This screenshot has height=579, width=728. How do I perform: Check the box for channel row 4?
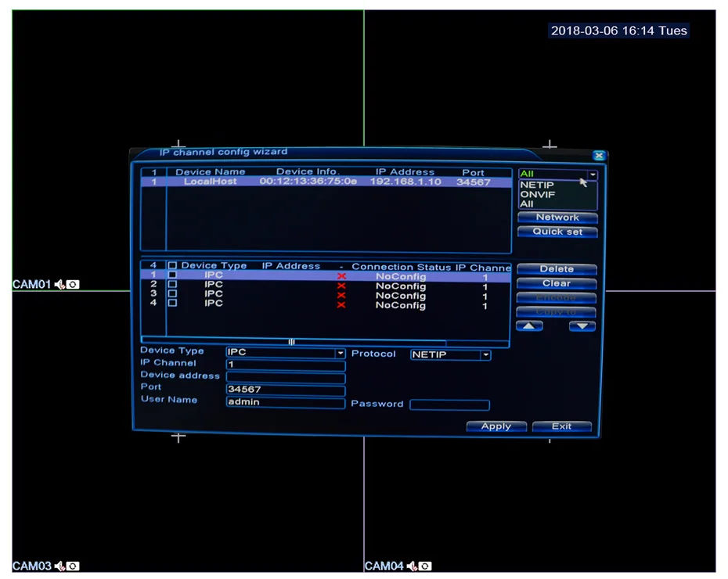click(x=172, y=303)
